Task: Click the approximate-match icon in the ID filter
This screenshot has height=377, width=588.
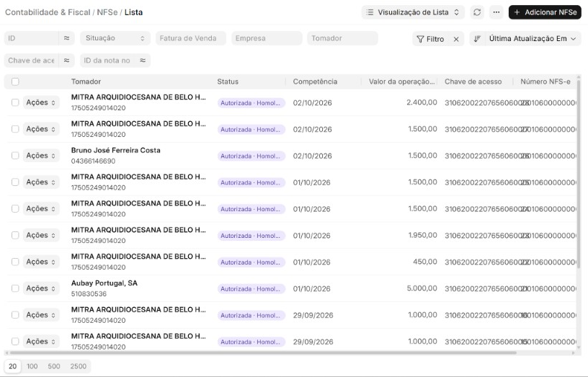Action: (x=66, y=38)
